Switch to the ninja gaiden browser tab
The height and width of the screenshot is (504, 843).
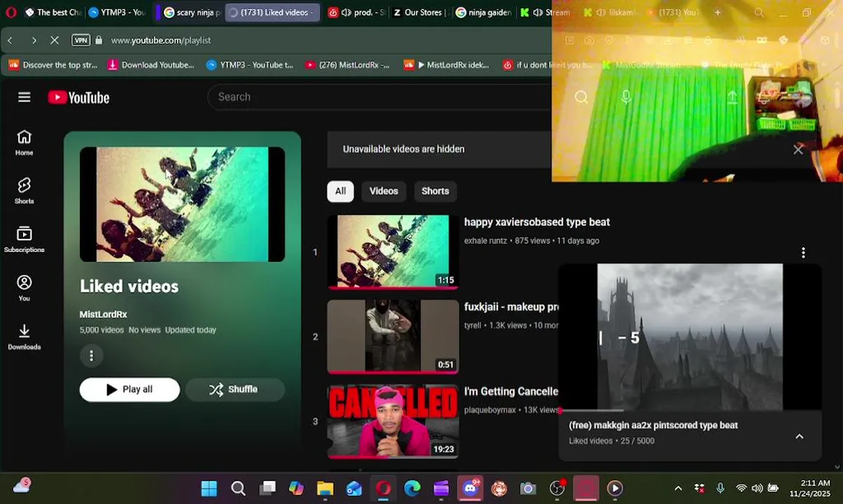[x=483, y=12]
